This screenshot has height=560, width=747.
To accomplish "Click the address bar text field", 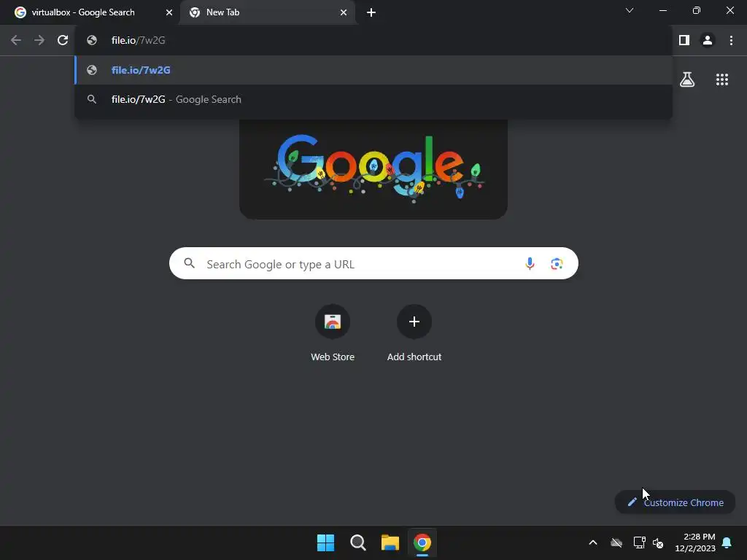I will (373, 41).
